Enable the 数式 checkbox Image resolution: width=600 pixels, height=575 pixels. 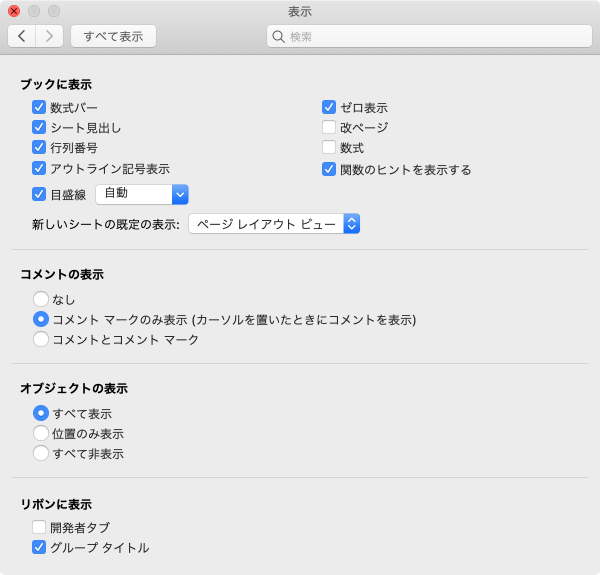point(329,147)
